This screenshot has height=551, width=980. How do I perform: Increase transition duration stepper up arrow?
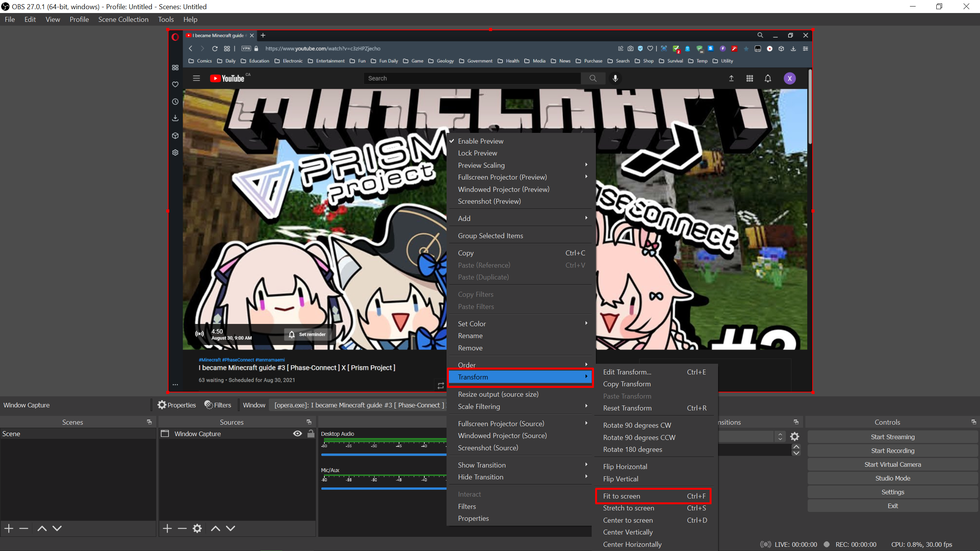[x=796, y=447]
